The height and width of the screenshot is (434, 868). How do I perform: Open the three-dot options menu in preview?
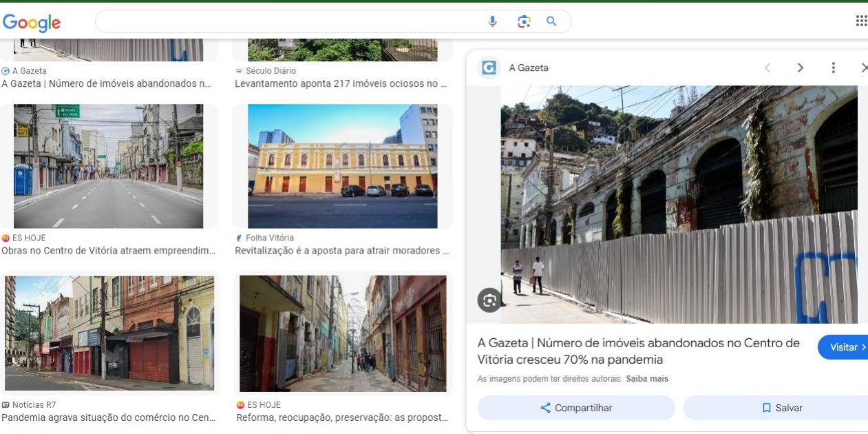pyautogui.click(x=834, y=68)
